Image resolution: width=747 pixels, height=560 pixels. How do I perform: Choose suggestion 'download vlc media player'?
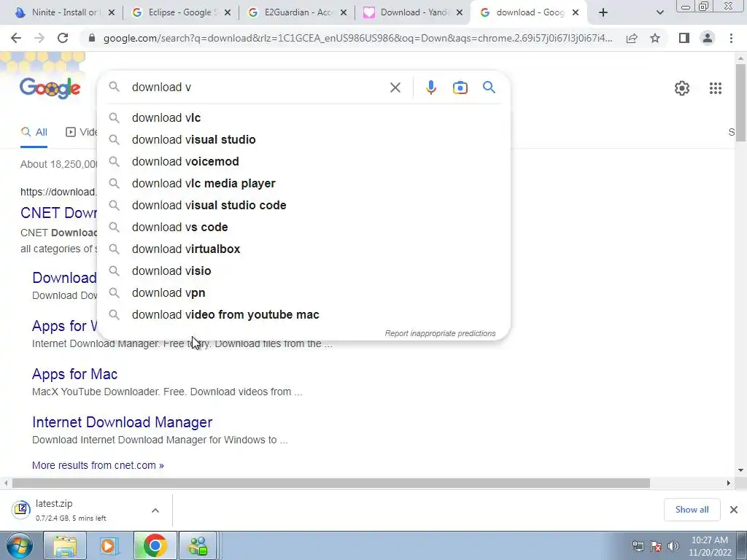(x=303, y=183)
